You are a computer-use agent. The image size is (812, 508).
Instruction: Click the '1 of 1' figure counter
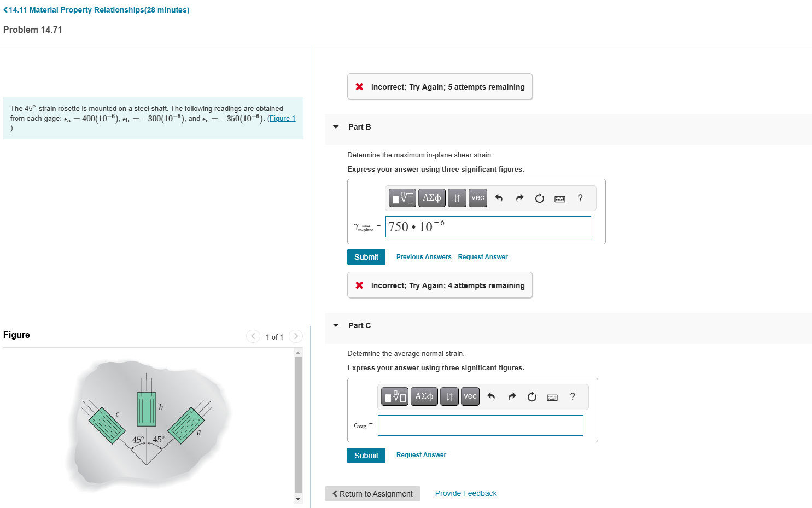(274, 337)
